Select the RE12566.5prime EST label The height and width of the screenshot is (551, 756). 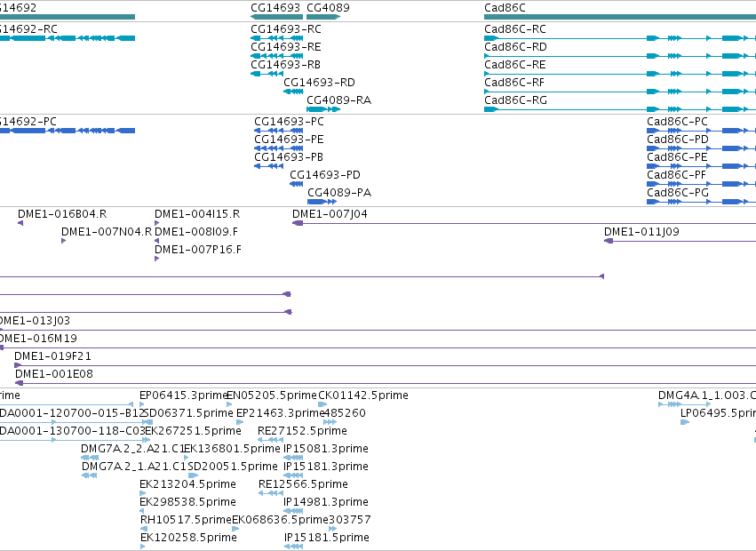[303, 484]
